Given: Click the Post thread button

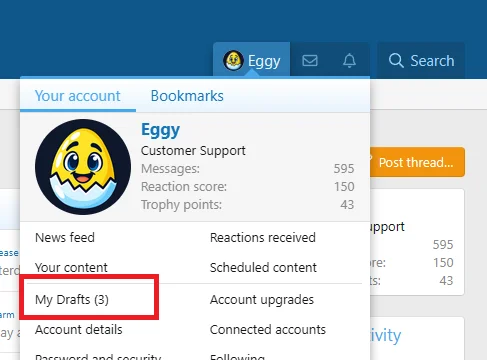Looking at the screenshot, I should pyautogui.click(x=417, y=162).
